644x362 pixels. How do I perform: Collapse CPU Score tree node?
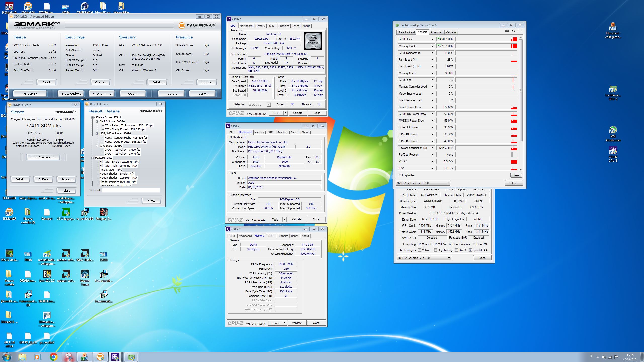pos(97,146)
